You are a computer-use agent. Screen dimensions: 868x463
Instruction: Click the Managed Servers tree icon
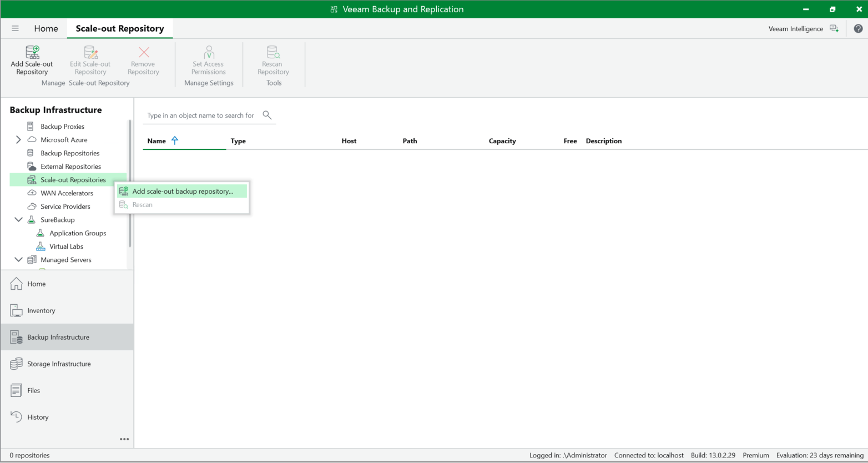[x=32, y=260]
